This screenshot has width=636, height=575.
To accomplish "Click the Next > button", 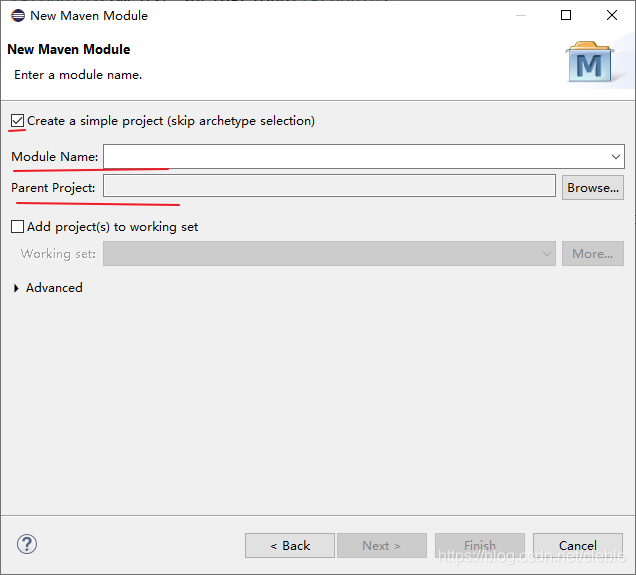I will click(x=382, y=546).
